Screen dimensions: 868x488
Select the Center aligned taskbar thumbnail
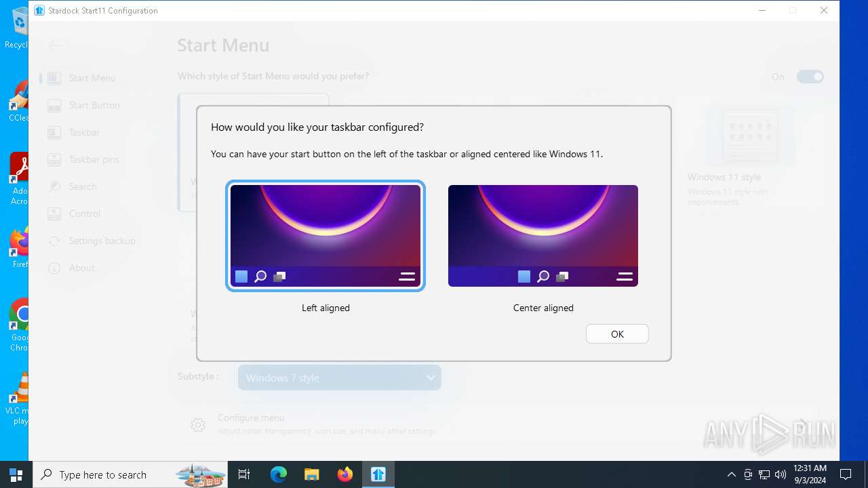543,236
